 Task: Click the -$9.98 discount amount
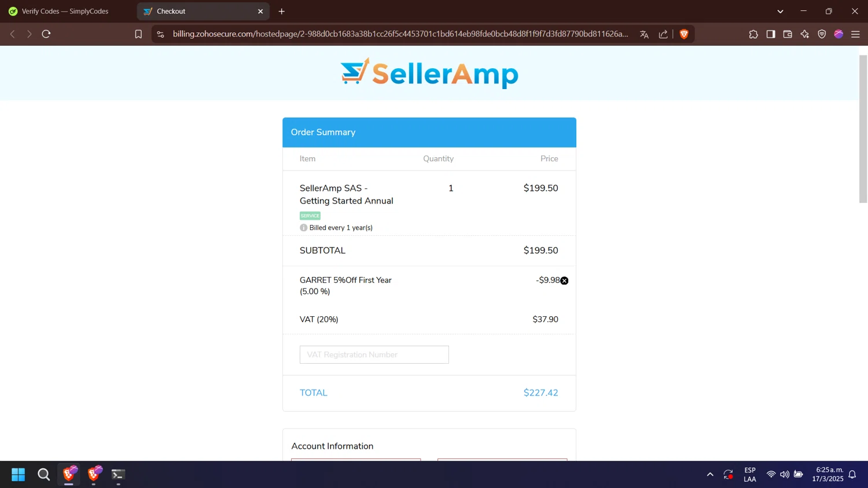547,280
